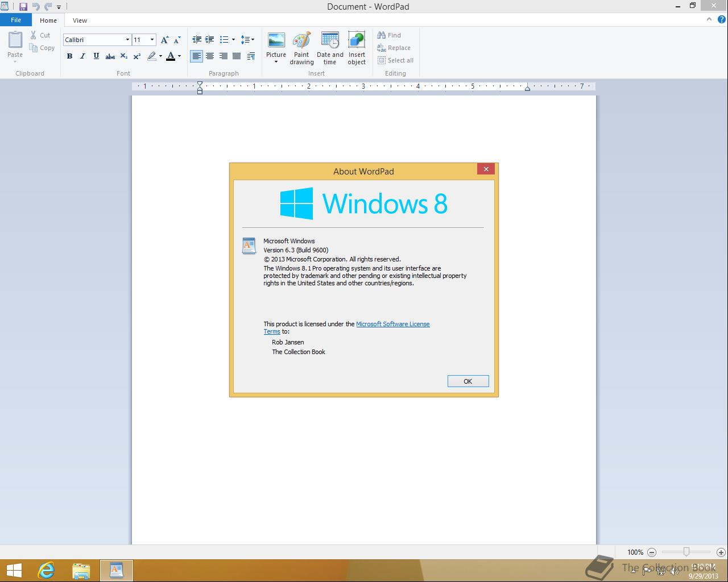Viewport: 728px width, 582px height.
Task: Click the Decrease indent icon
Action: click(197, 40)
